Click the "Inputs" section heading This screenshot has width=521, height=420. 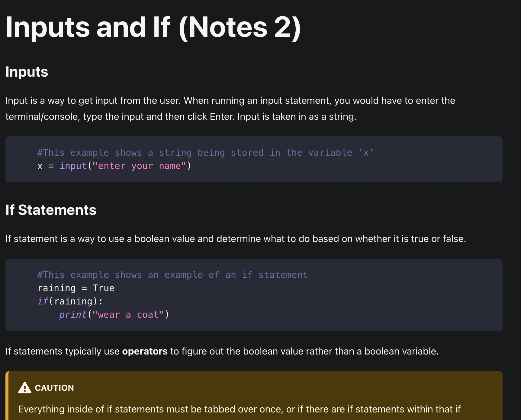[x=27, y=72]
